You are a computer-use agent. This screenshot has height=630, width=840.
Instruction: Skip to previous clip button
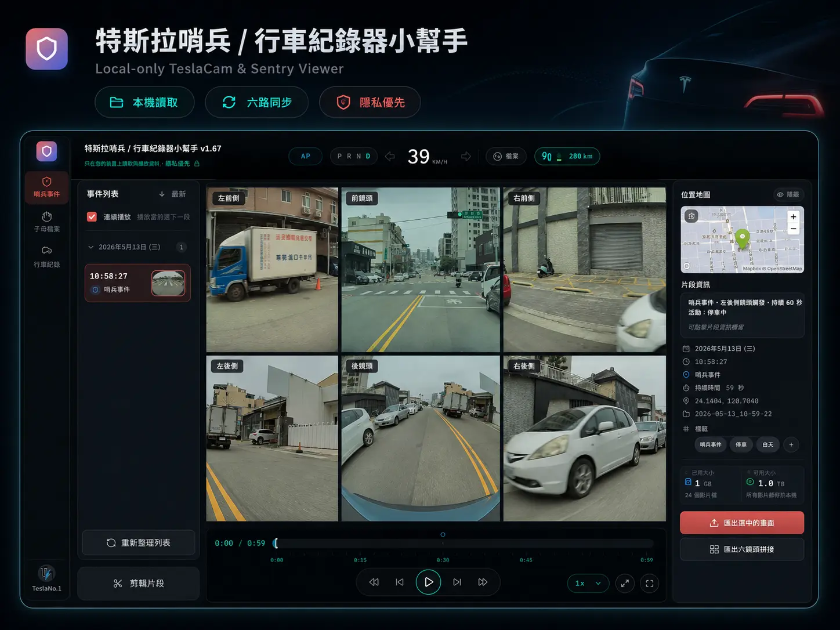tap(400, 582)
